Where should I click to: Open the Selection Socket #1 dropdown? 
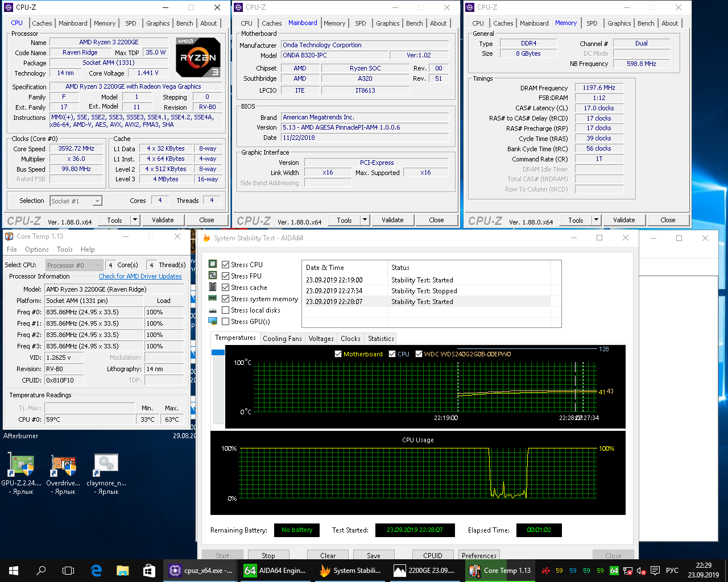[76, 201]
